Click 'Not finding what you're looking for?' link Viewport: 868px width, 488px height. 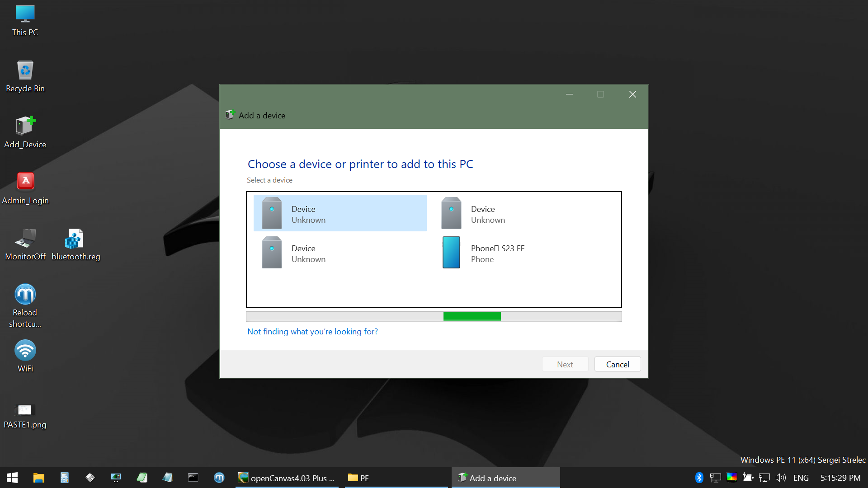[312, 332]
